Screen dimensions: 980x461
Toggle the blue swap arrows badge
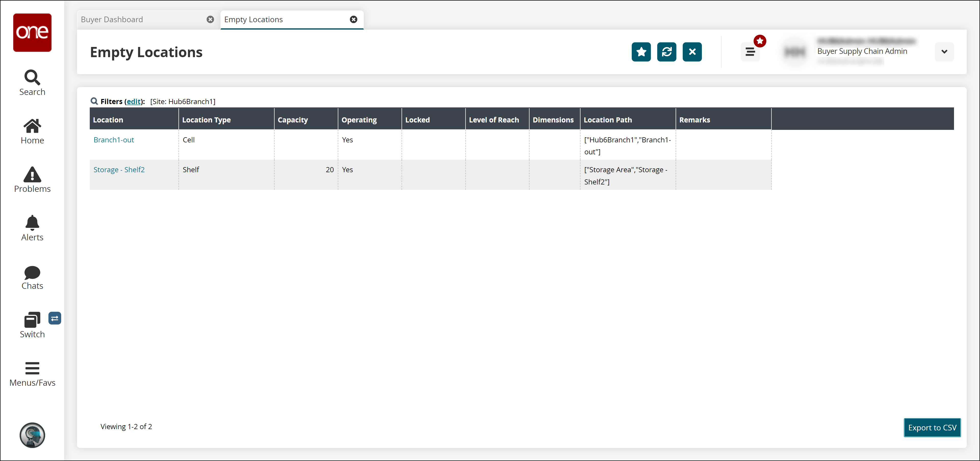[x=55, y=318]
